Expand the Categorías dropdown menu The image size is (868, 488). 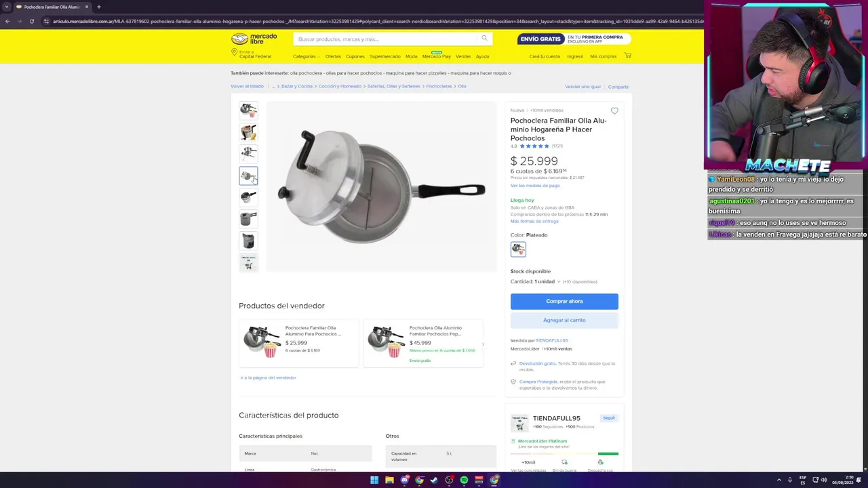[x=306, y=56]
